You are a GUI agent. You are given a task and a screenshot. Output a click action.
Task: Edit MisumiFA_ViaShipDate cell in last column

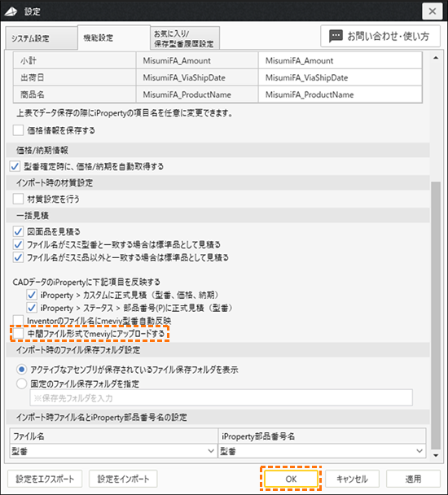pos(340,77)
